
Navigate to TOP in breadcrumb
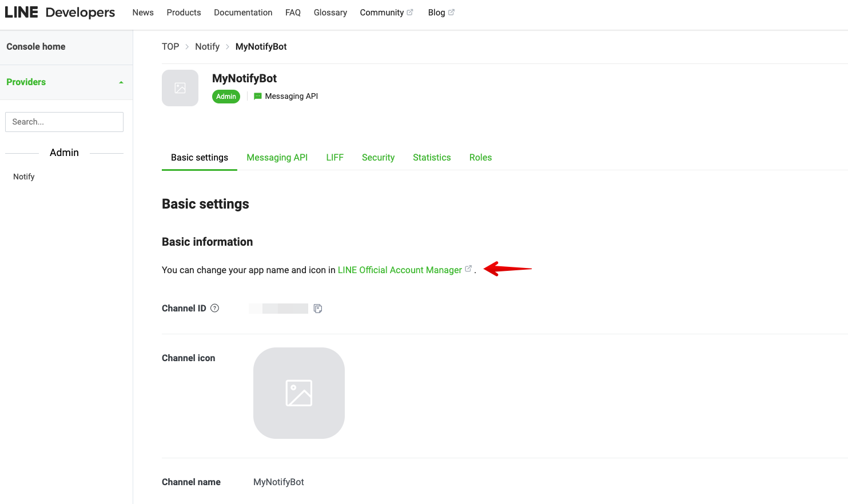(170, 47)
